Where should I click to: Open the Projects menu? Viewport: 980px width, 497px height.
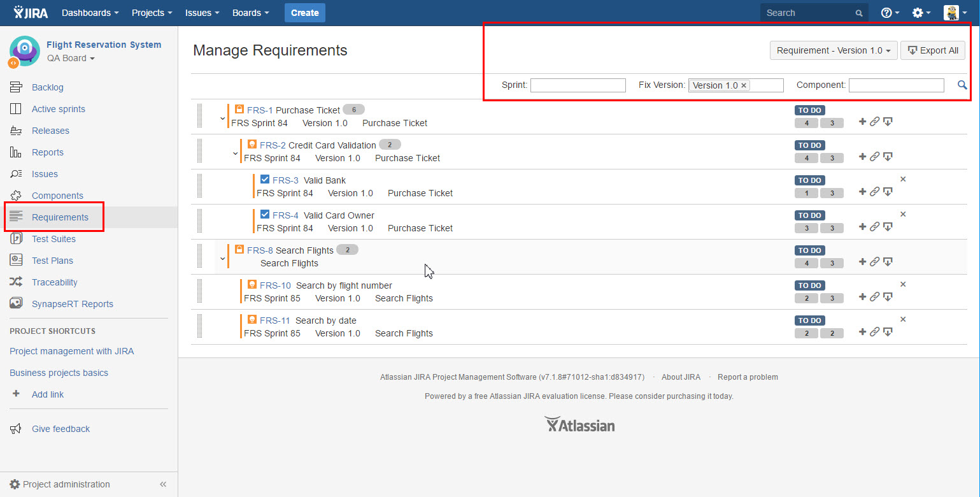point(152,13)
